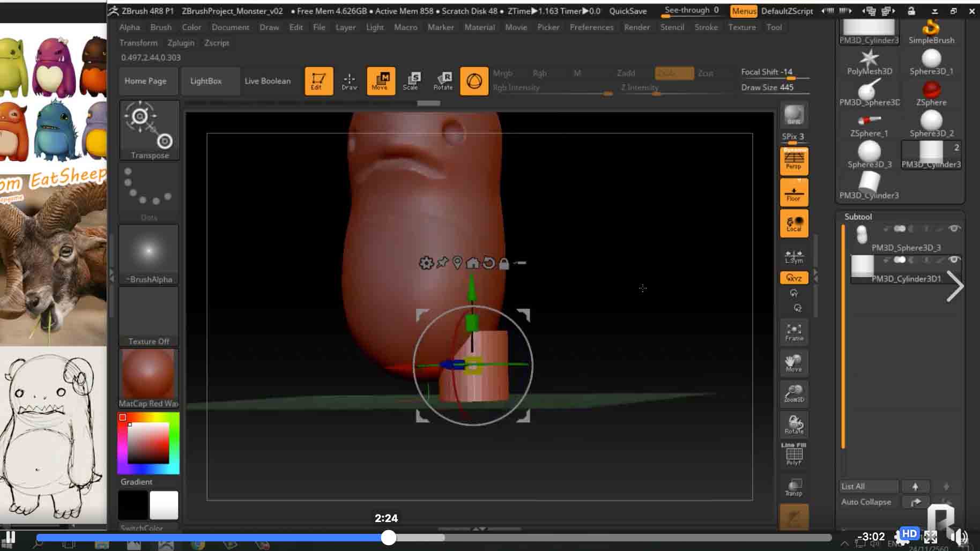Screen dimensions: 980x551
Task: Toggle Perspective view mode
Action: pos(794,161)
